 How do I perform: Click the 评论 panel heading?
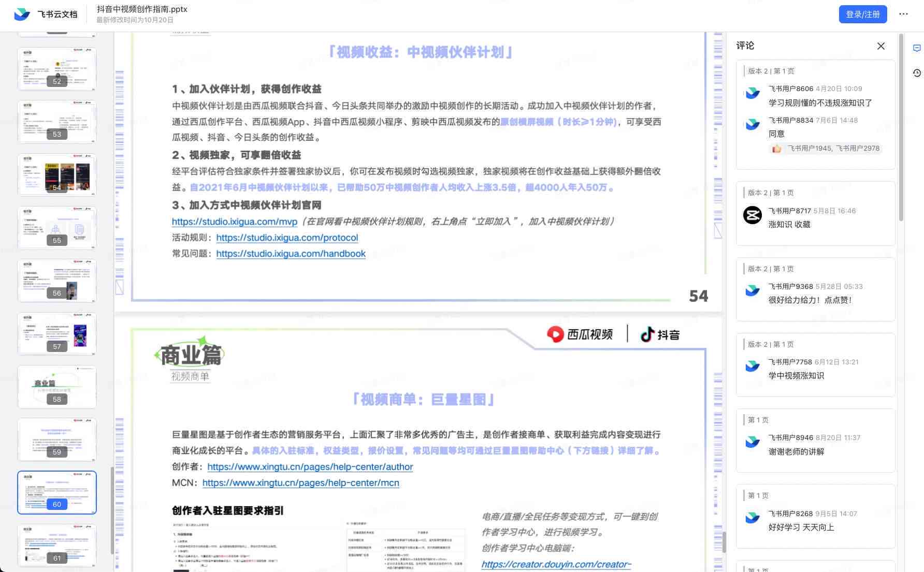745,46
